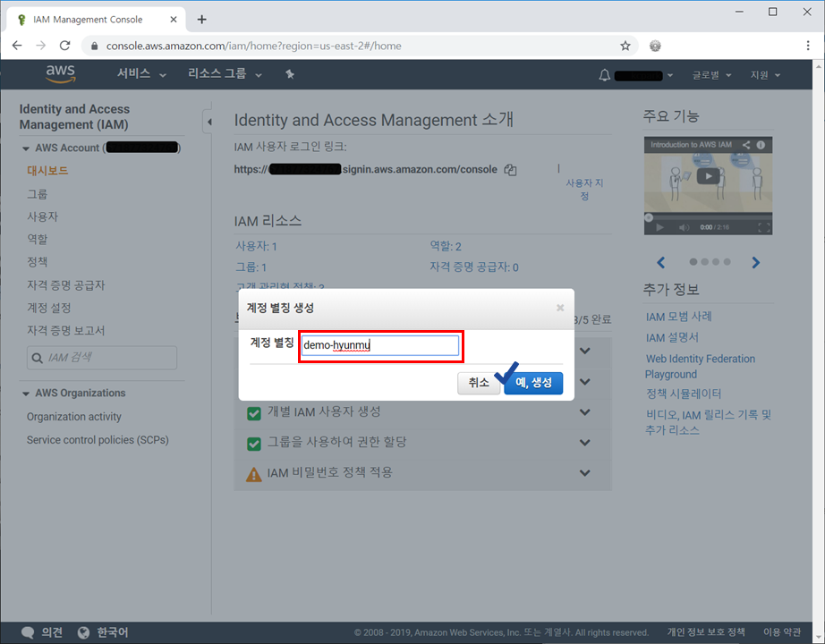Image resolution: width=825 pixels, height=644 pixels.
Task: Open the 지원 support dropdown
Action: point(765,75)
